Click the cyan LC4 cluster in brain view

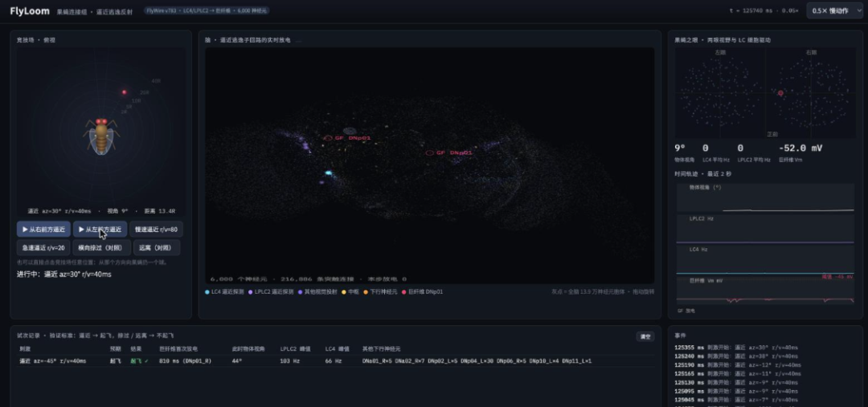coord(328,173)
